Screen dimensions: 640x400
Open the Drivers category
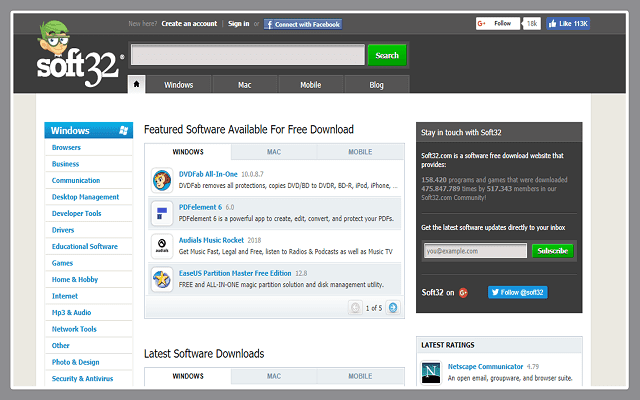63,230
